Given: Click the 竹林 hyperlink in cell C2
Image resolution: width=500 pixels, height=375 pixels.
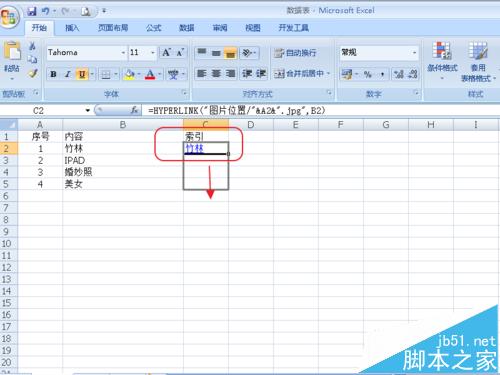Looking at the screenshot, I should pos(194,148).
